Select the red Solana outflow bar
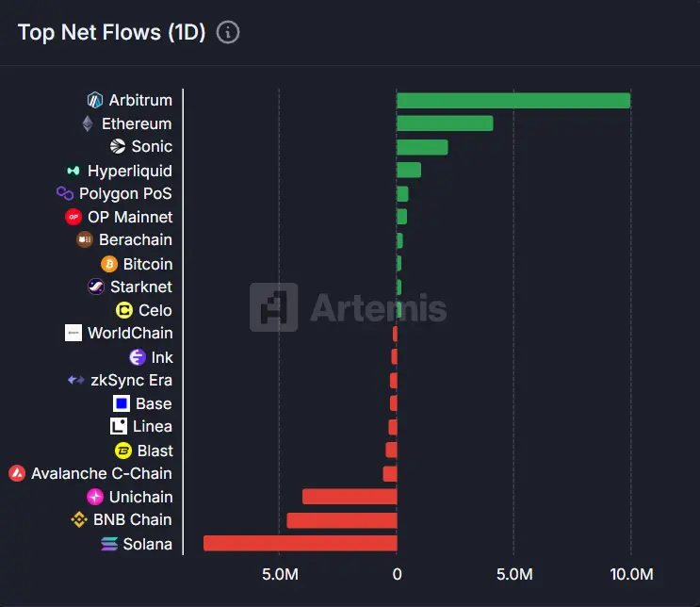This screenshot has height=607, width=700. pyautogui.click(x=300, y=543)
